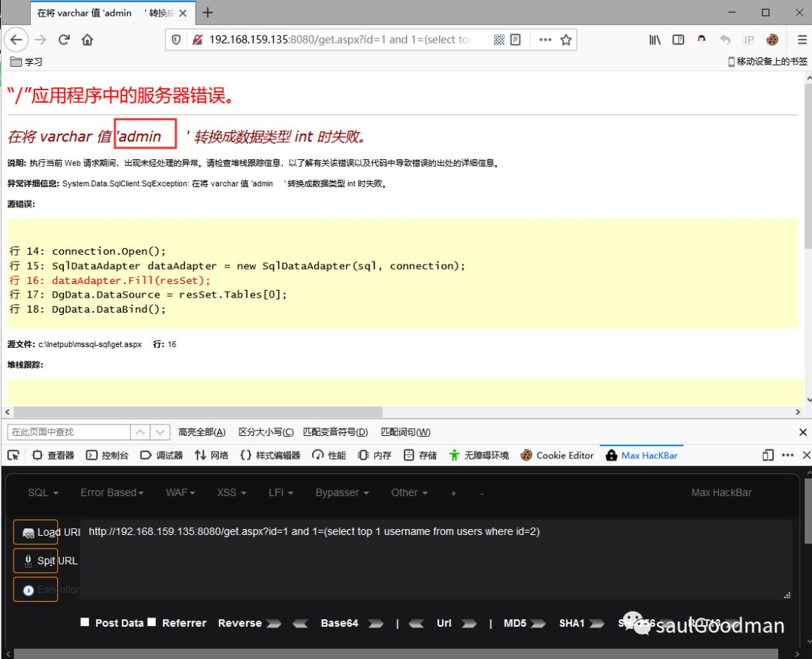812x659 pixels.
Task: Apply SHA1 hash arrow
Action: [x=596, y=623]
